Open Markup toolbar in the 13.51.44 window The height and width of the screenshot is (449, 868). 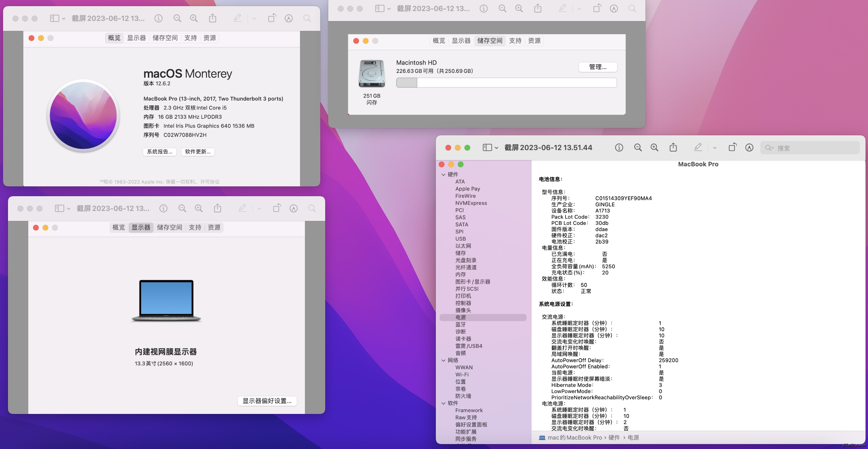749,148
